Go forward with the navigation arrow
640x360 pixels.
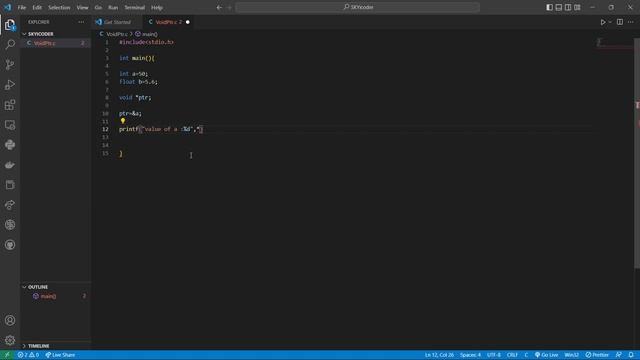click(229, 7)
